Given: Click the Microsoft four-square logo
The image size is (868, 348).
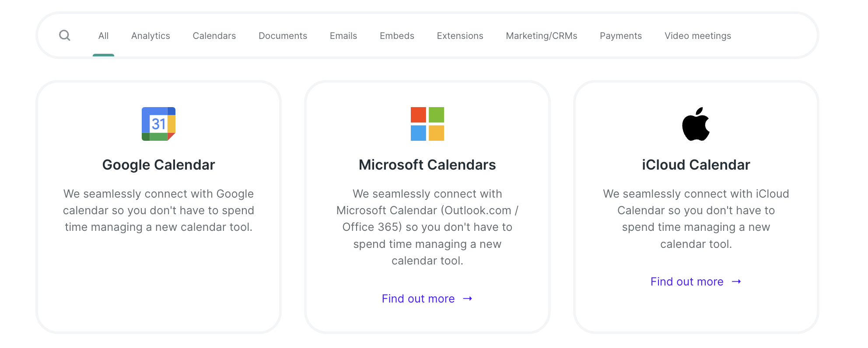Looking at the screenshot, I should pos(427,124).
